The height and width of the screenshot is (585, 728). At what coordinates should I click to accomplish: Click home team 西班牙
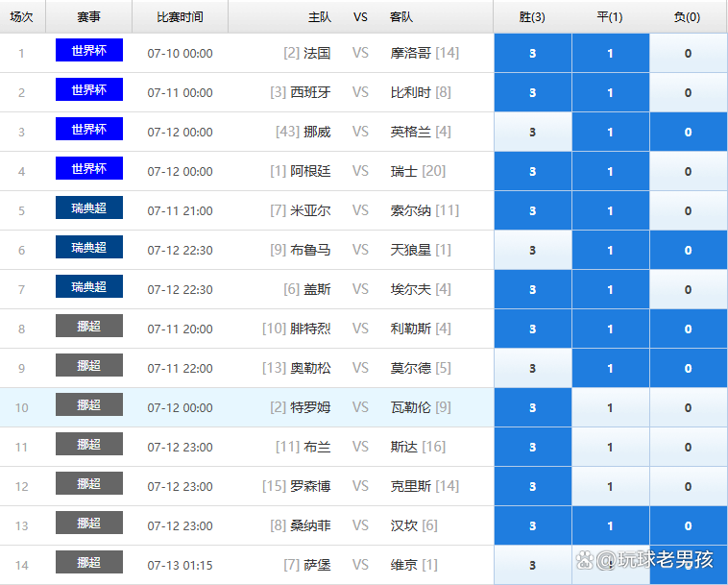310,92
